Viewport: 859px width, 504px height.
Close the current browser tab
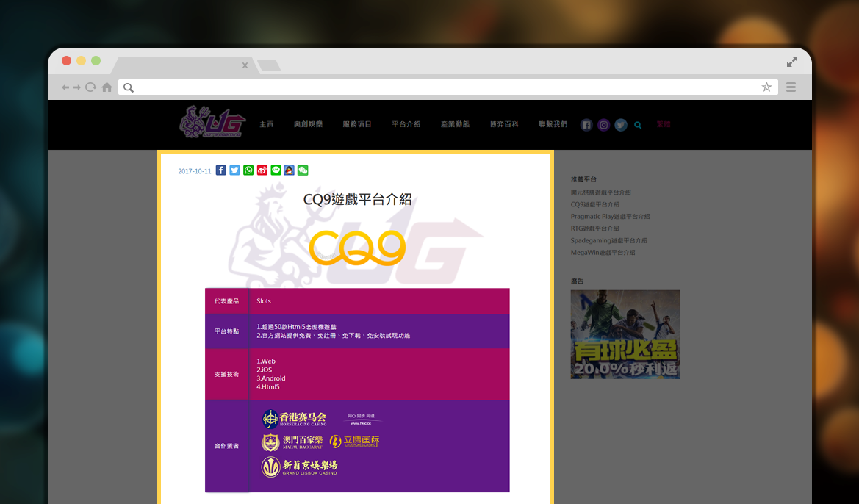(245, 65)
